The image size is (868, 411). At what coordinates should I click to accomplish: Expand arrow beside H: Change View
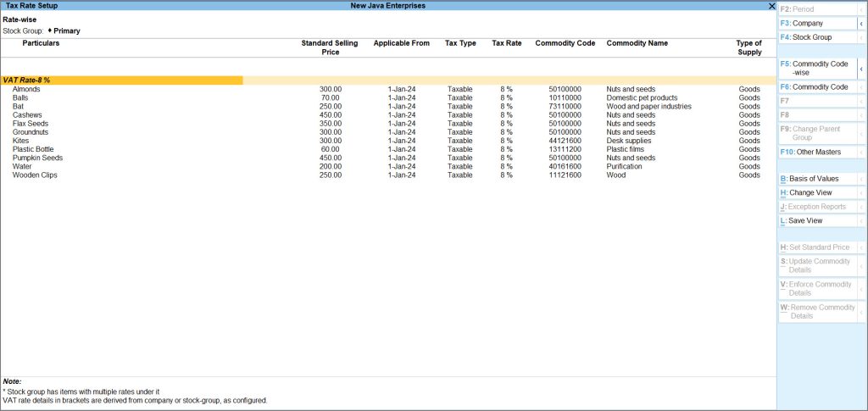(x=861, y=193)
